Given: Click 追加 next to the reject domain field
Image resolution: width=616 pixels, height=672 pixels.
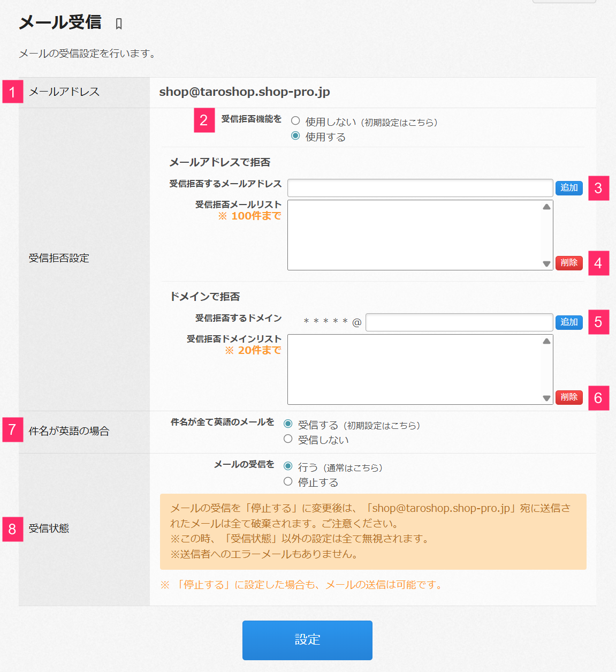Looking at the screenshot, I should (568, 322).
